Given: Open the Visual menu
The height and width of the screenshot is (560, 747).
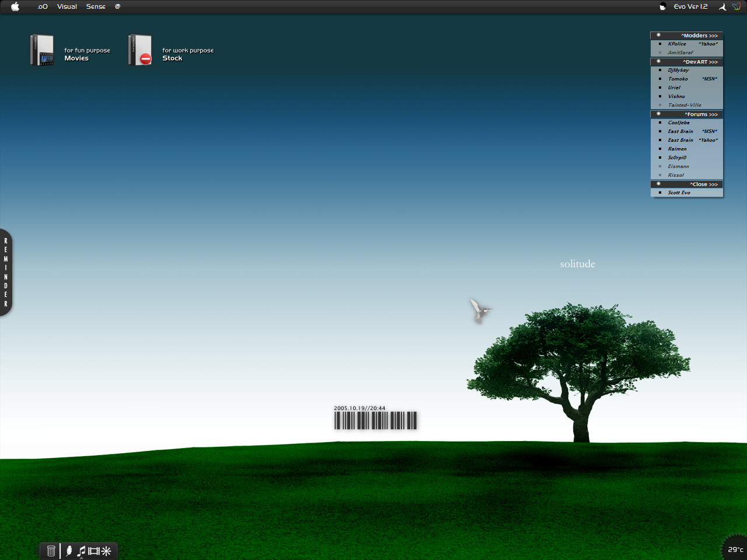Looking at the screenshot, I should pyautogui.click(x=67, y=6).
